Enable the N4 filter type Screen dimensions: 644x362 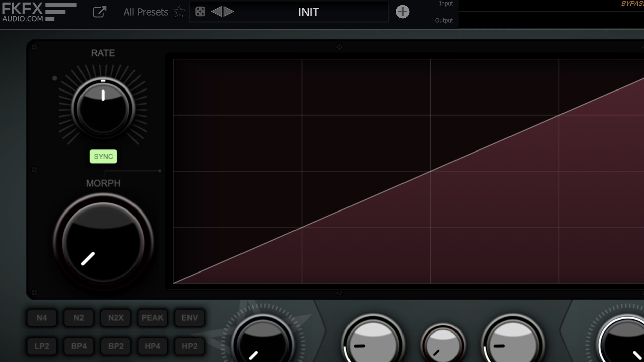pyautogui.click(x=42, y=318)
